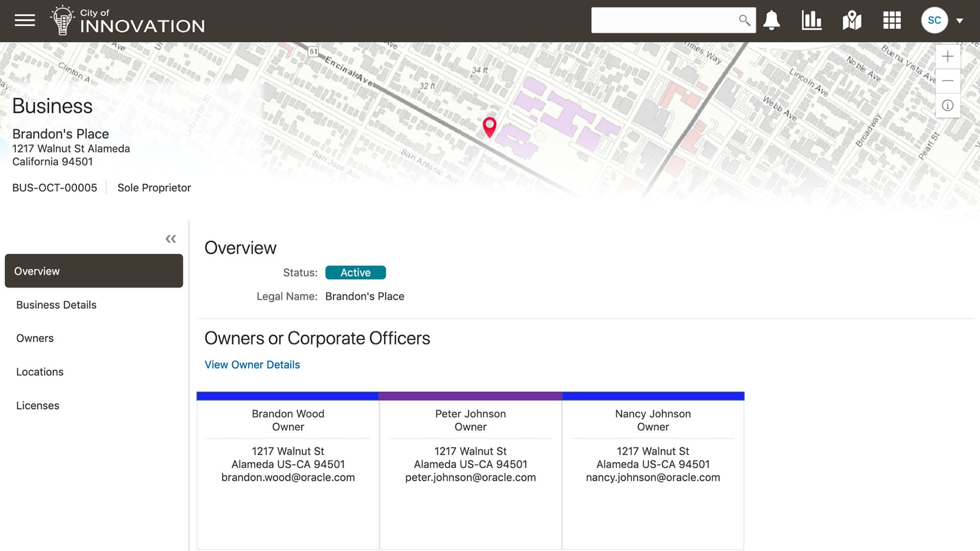Viewport: 980px width, 551px height.
Task: Go to the Locations section
Action: tap(40, 372)
